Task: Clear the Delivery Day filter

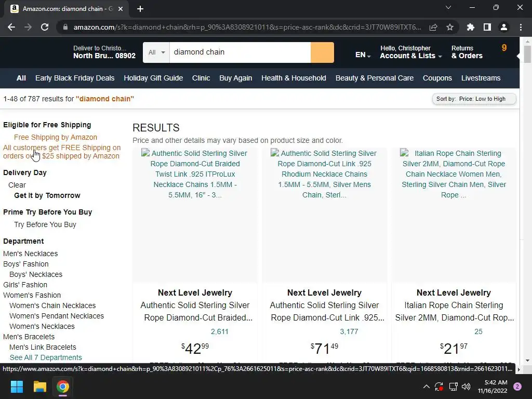Action: pyautogui.click(x=17, y=185)
